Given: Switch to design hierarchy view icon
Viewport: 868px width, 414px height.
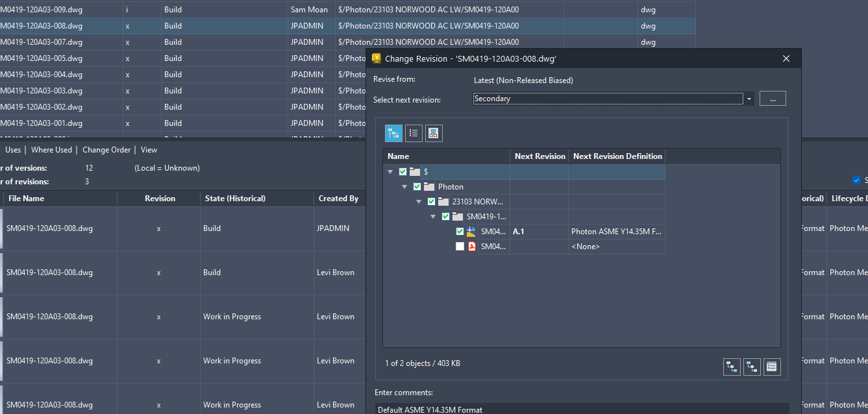Looking at the screenshot, I should coord(433,134).
